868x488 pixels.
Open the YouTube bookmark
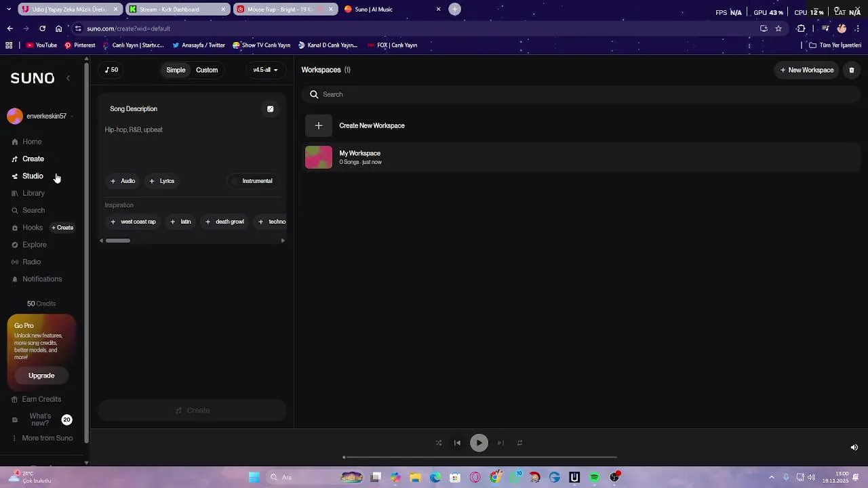(x=41, y=45)
